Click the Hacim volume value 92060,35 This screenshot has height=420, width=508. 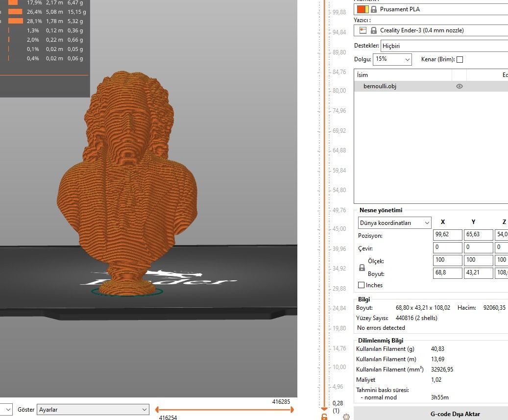point(494,308)
